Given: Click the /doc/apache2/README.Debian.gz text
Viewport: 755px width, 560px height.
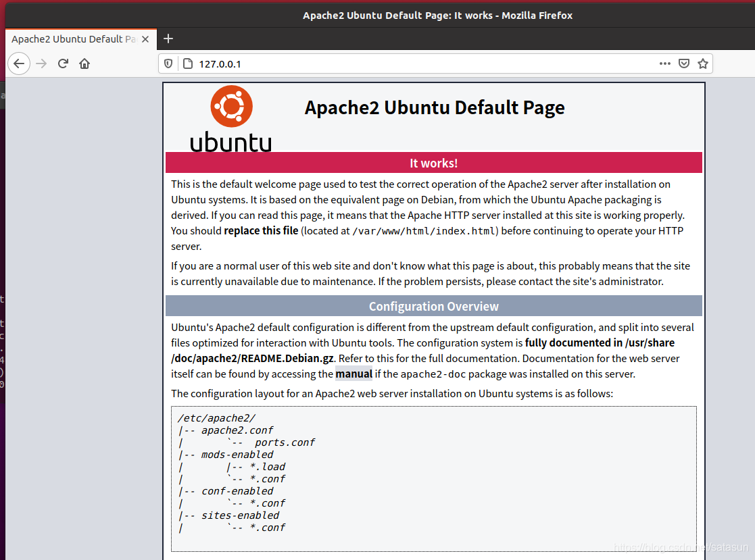Looking at the screenshot, I should 252,359.
